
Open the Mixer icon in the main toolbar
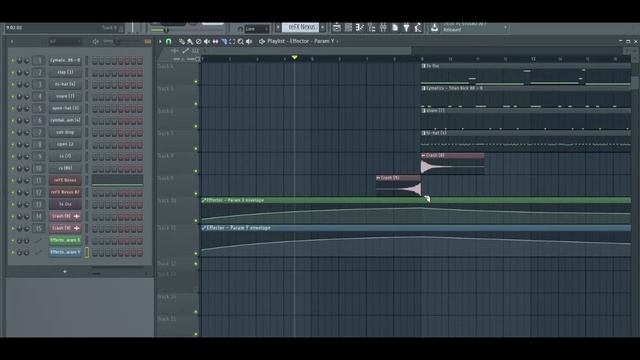coord(383,27)
